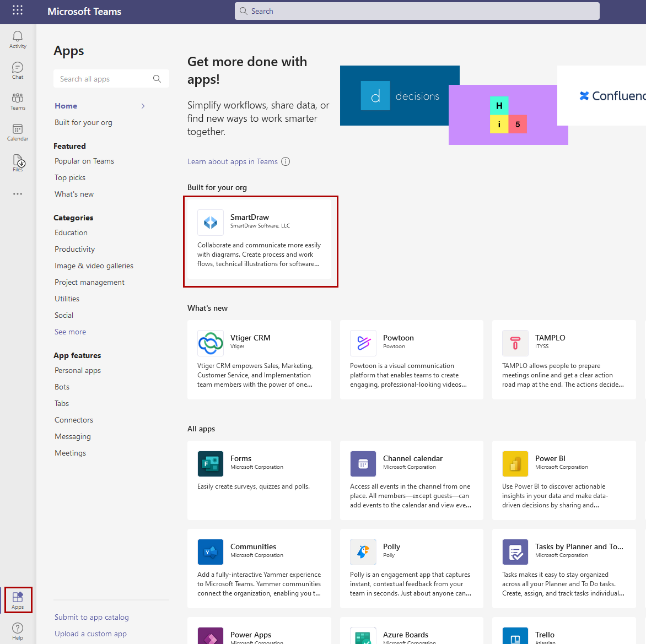
Task: Open the Activity bell icon
Action: (x=18, y=39)
